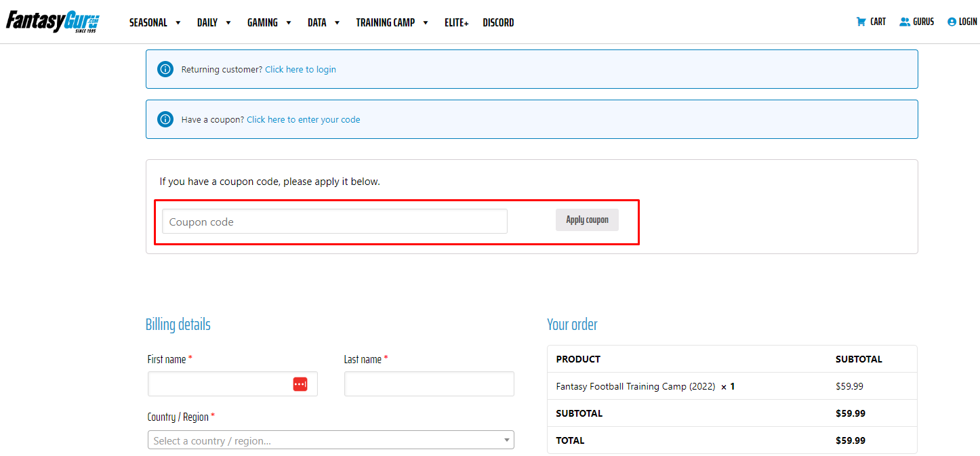Open the Seasonal menu

148,22
